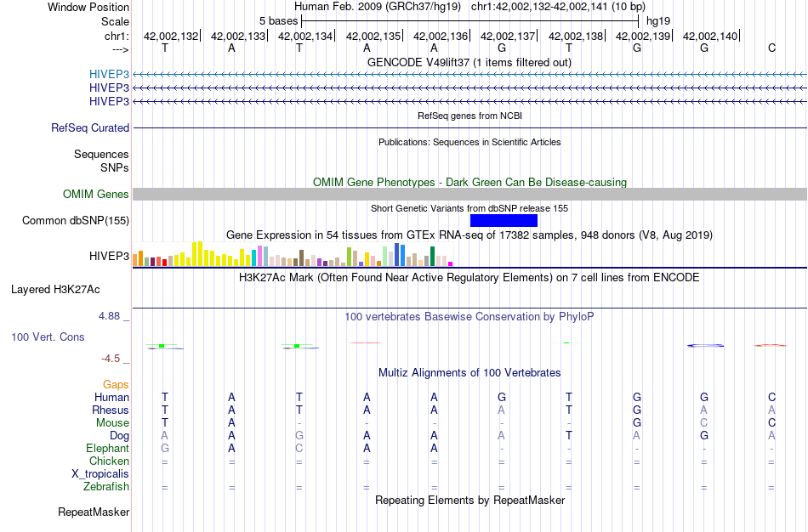Click the 'RefSeq genes from NCBI' title

click(x=469, y=116)
